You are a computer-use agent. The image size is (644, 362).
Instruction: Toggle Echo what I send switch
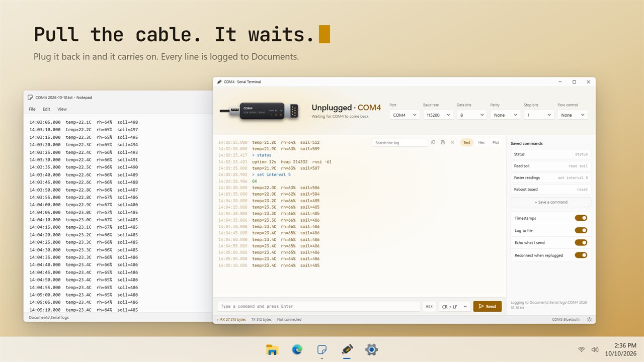(581, 242)
